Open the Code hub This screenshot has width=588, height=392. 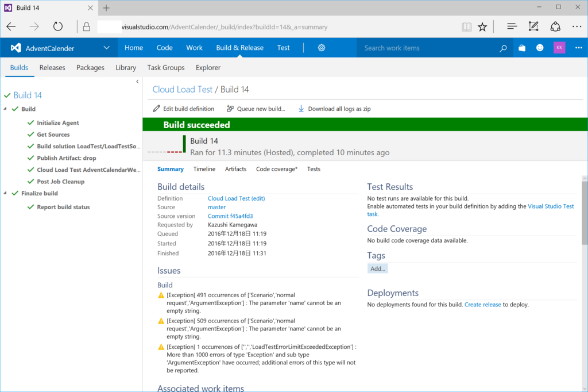(x=164, y=48)
